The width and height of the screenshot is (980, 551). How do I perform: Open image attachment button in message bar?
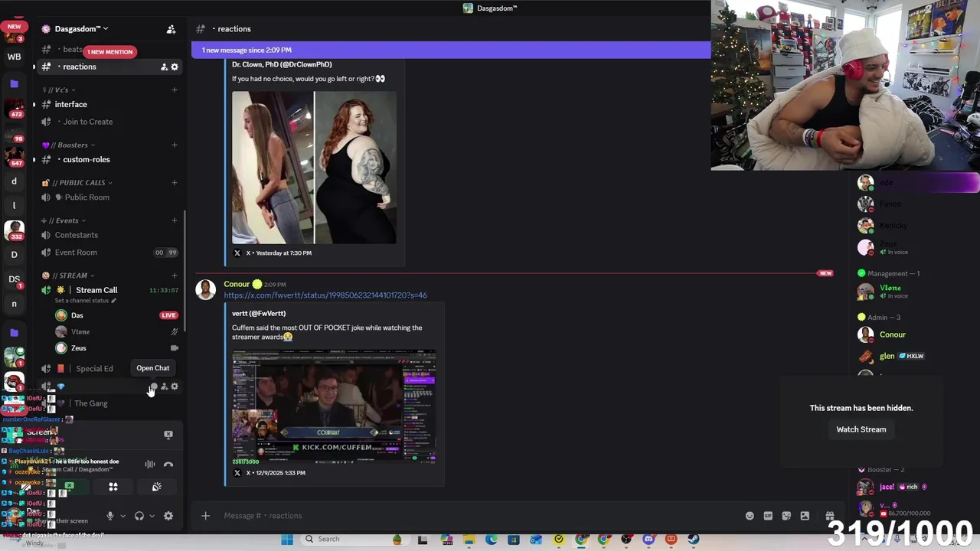click(x=805, y=516)
